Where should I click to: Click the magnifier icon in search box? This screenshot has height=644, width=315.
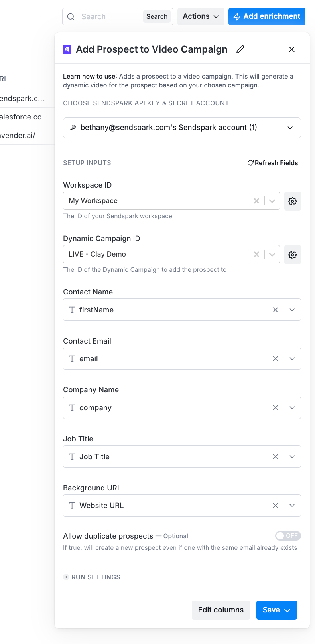[71, 17]
